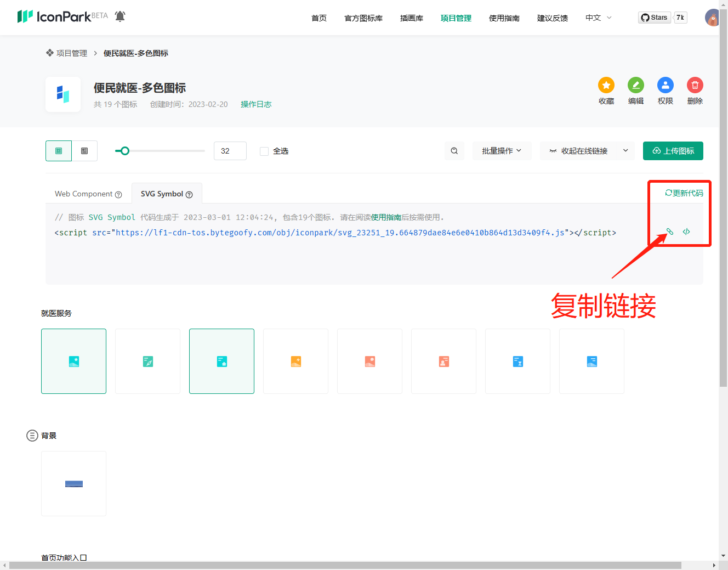Copy the script link icon
Viewport: 728px width, 570px height.
pos(669,232)
